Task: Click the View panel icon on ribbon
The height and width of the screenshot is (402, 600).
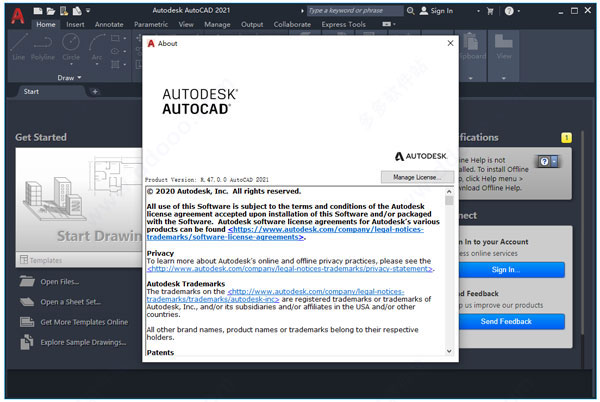Action: pos(504,41)
